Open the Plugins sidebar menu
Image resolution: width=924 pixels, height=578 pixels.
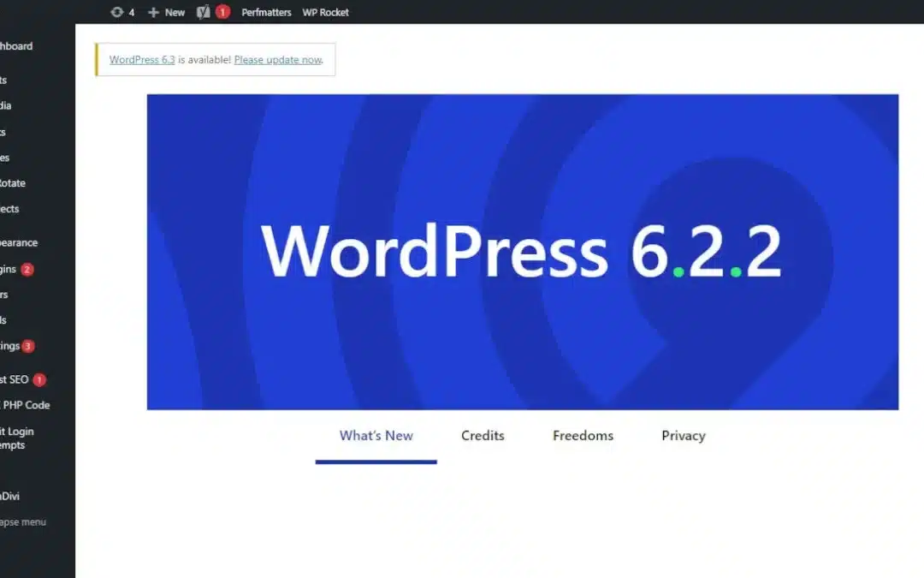9,269
